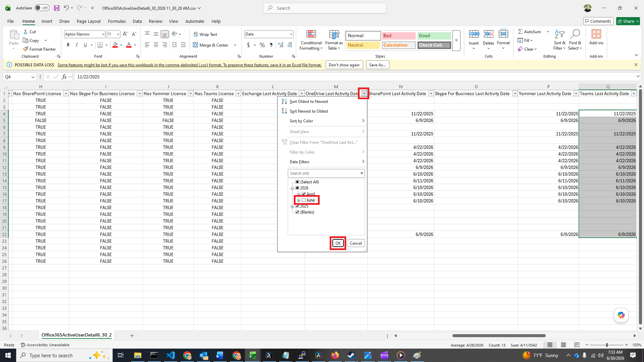Viewport: 644px width, 362px height.
Task: Click Insert Function fx icon
Action: pos(64,77)
